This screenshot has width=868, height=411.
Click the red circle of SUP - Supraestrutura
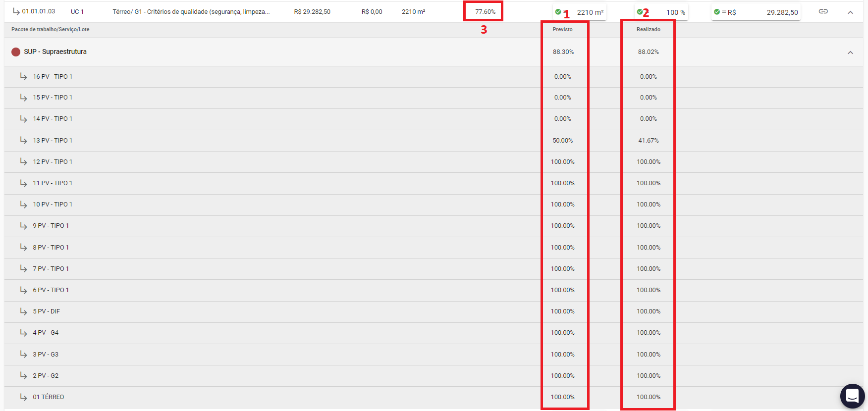(16, 52)
